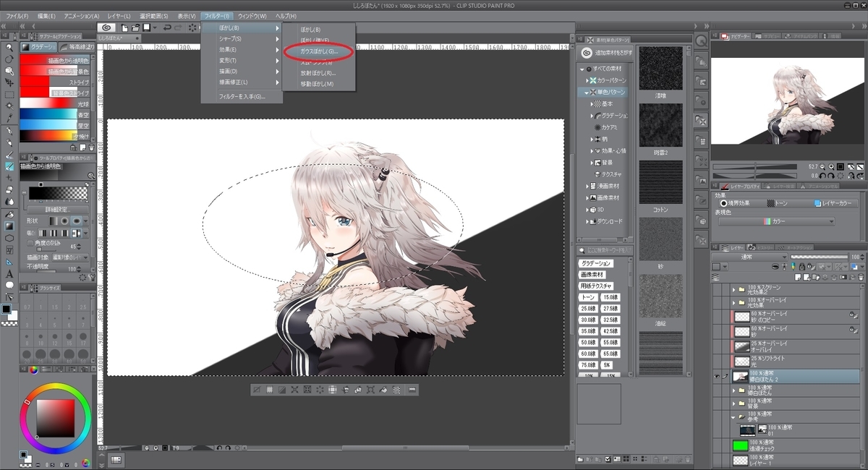Click the Open file folder icon

coord(135,27)
